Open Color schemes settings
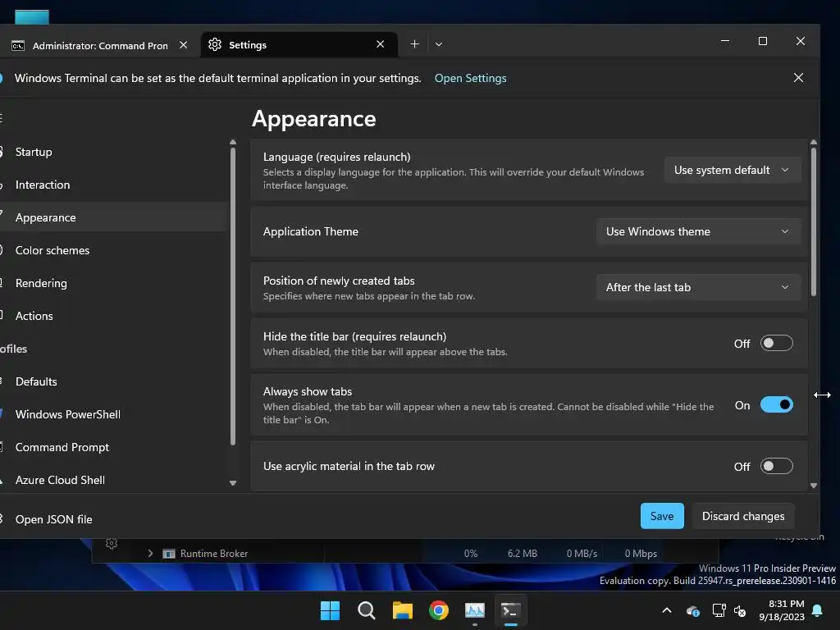This screenshot has width=840, height=630. click(x=115, y=250)
